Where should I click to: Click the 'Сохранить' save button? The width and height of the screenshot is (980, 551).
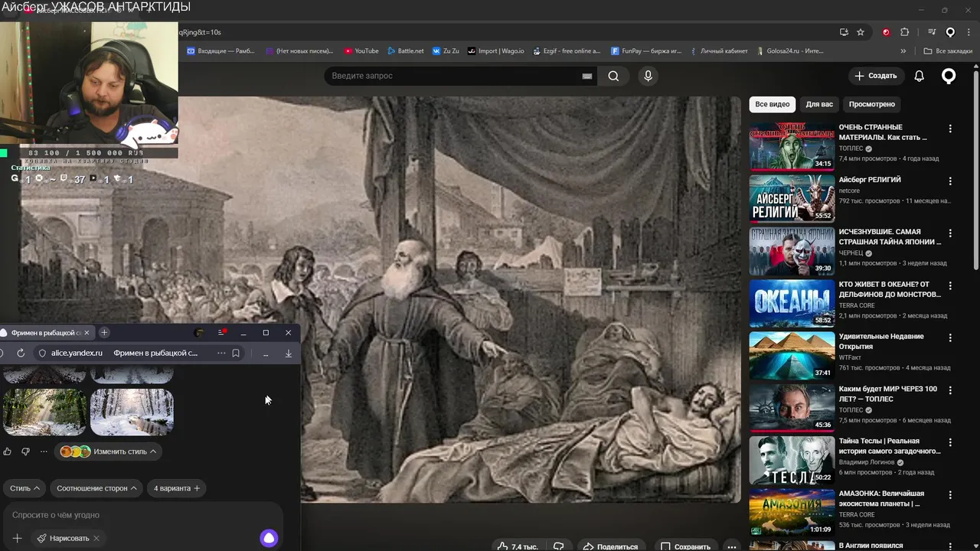click(x=686, y=546)
